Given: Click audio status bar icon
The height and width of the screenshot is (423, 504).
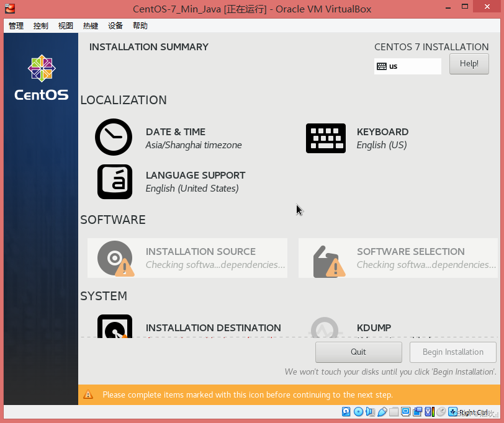Looking at the screenshot, I should pyautogui.click(x=370, y=411).
